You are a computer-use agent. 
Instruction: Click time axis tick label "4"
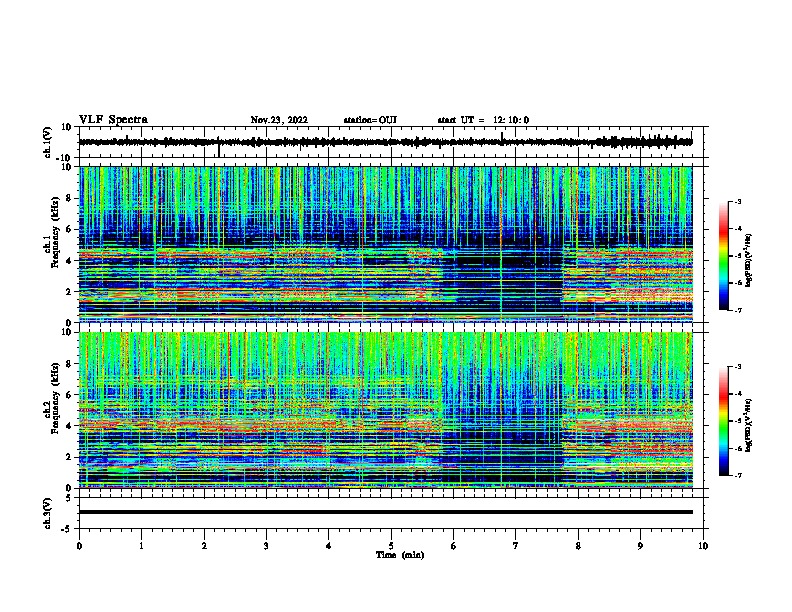[329, 546]
